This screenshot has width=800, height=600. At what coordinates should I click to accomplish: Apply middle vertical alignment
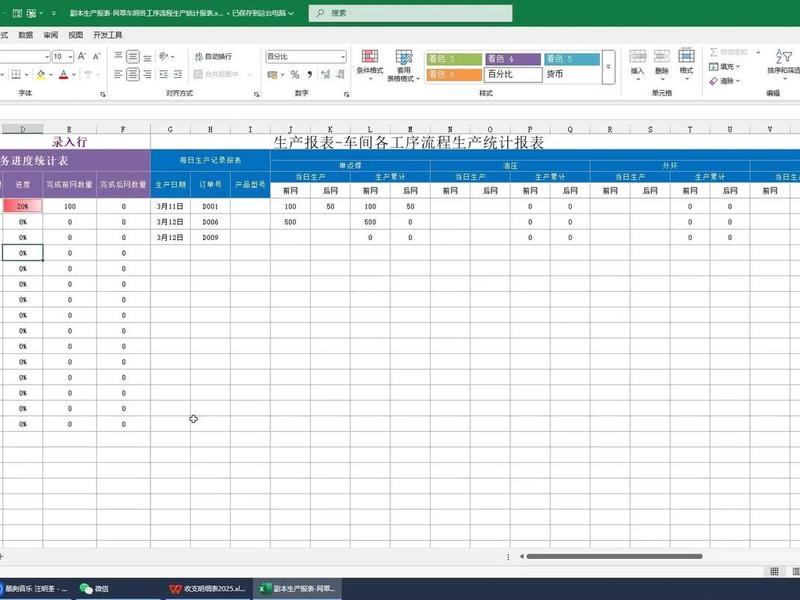pos(133,56)
